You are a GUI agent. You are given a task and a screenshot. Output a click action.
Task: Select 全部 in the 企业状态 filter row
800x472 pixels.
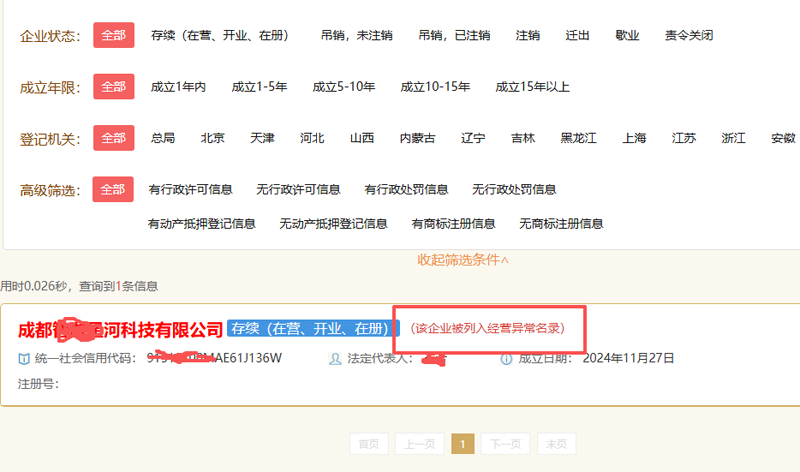click(x=114, y=35)
